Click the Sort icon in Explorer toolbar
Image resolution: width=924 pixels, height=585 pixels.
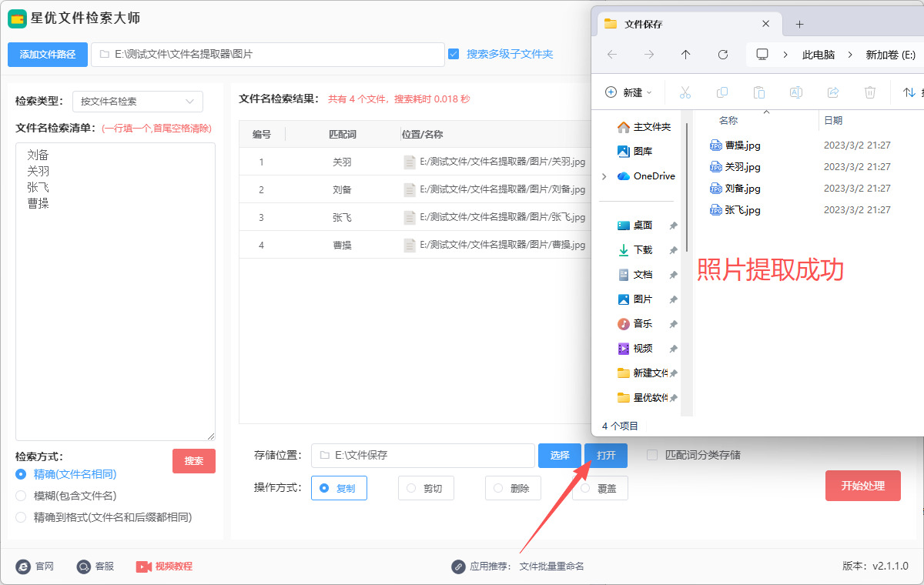[909, 92]
